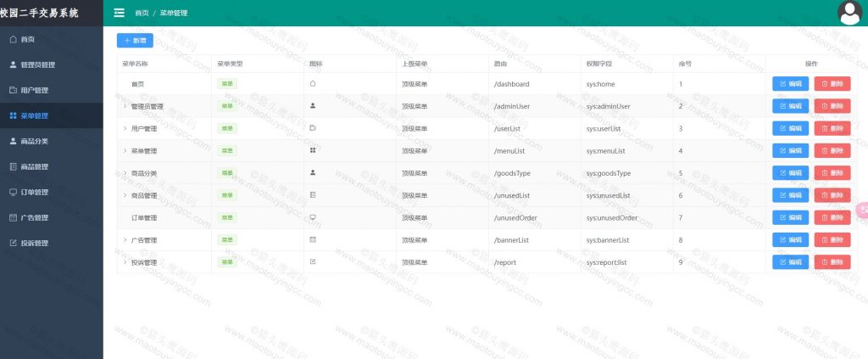Click the 序号 column header
This screenshot has width=868, height=359.
685,64
